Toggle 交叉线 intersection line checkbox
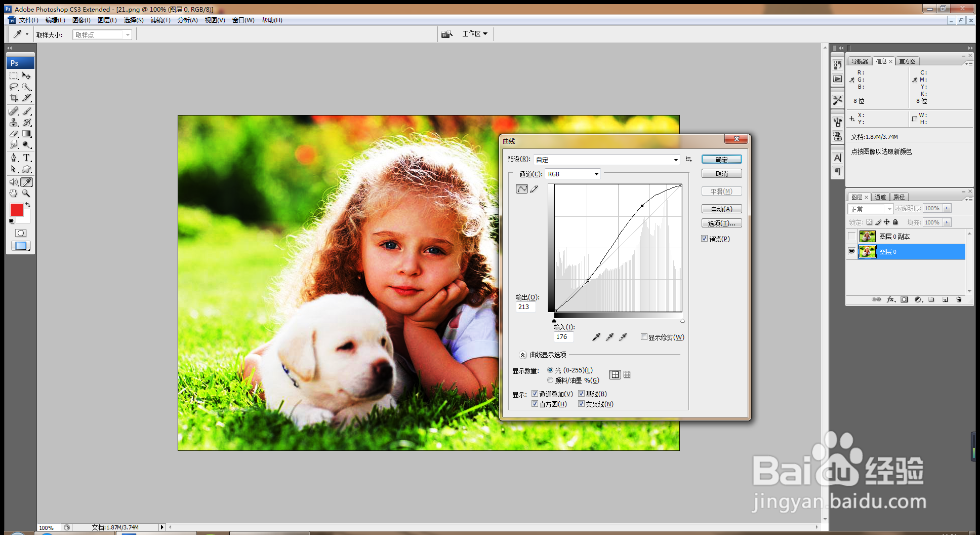This screenshot has width=980, height=535. [x=581, y=404]
